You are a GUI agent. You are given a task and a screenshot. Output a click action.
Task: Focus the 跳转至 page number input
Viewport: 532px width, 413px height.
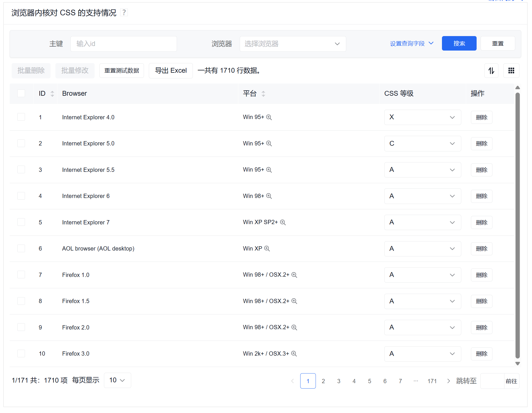pyautogui.click(x=492, y=381)
